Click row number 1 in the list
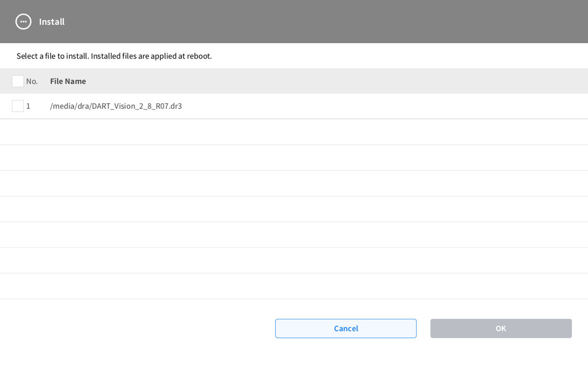Screen dimensions: 588x367 29,106
